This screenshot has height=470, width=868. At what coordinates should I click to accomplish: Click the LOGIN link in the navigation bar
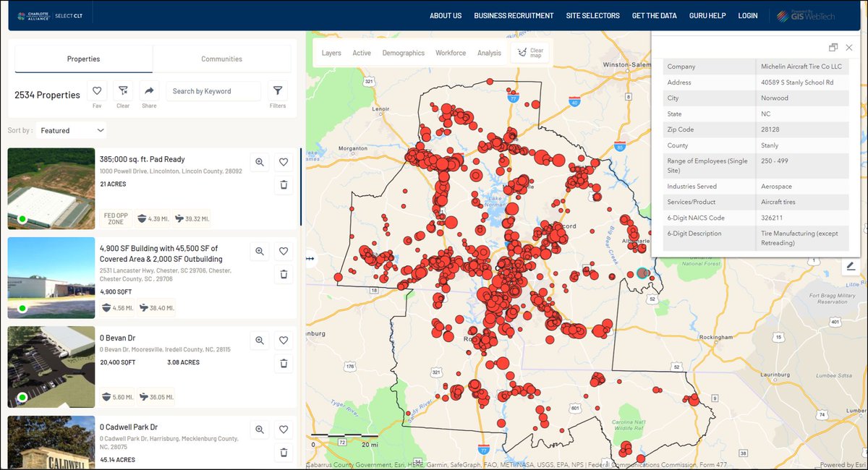click(748, 15)
